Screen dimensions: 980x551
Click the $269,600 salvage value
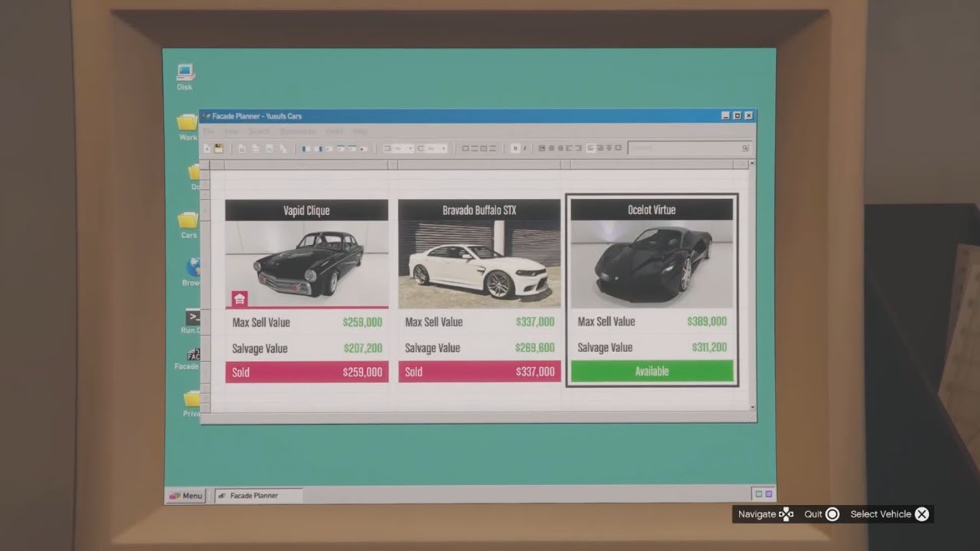(535, 347)
